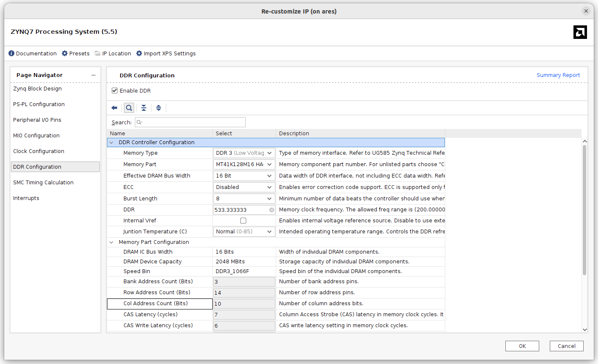Click the AMD logo icon
The height and width of the screenshot is (364, 598).
coord(580,32)
